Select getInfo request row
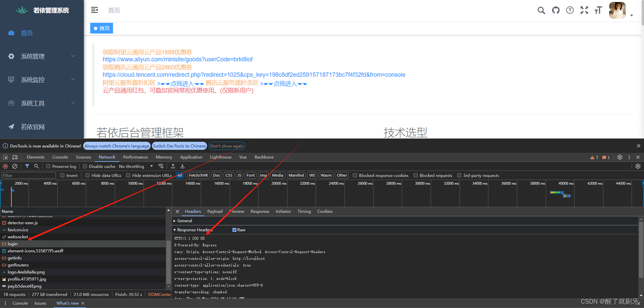Screen dimensions: 644x308 [x=83, y=258]
